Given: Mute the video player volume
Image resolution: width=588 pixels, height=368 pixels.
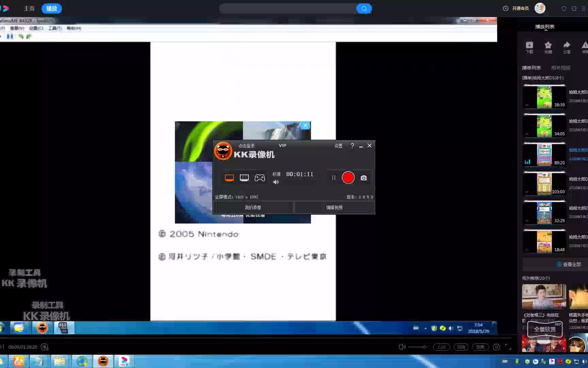Looking at the screenshot, I should click(x=402, y=347).
